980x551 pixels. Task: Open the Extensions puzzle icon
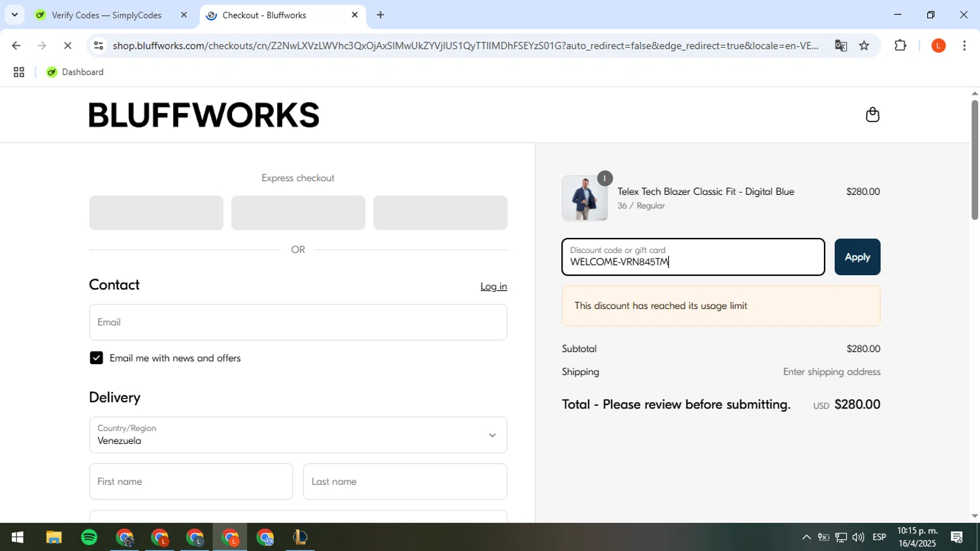[x=900, y=46]
